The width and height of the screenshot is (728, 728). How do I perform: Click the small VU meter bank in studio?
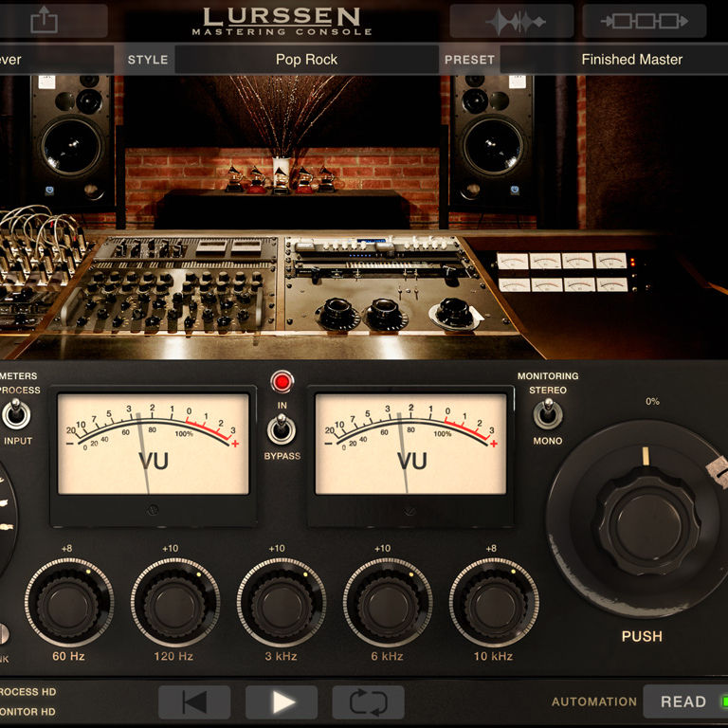coord(563,273)
